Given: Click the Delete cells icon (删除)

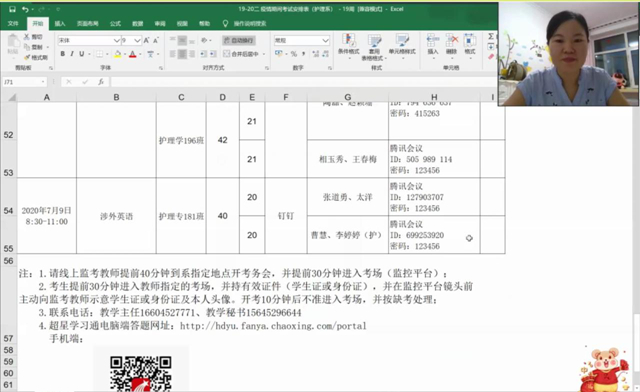Looking at the screenshot, I should pyautogui.click(x=451, y=44).
